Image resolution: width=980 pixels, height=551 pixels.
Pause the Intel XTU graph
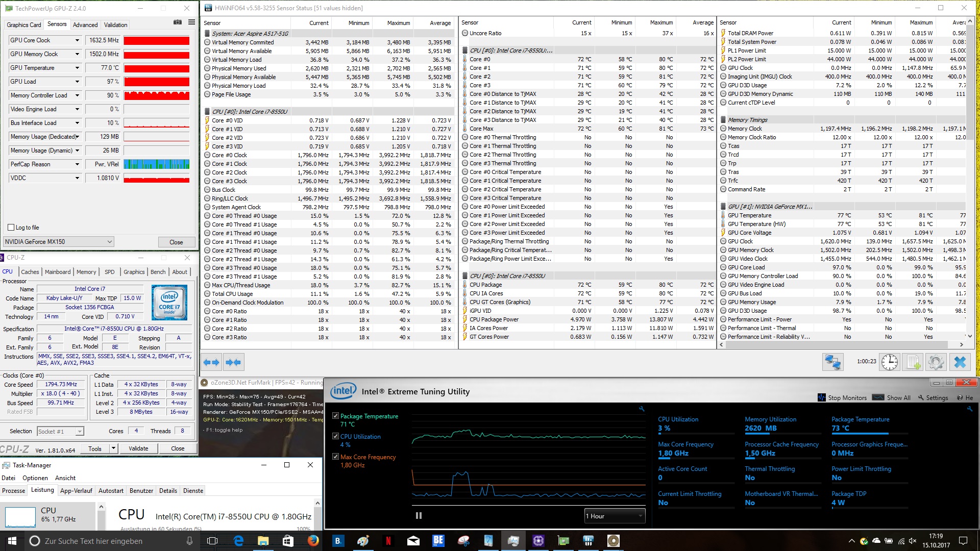click(x=419, y=516)
